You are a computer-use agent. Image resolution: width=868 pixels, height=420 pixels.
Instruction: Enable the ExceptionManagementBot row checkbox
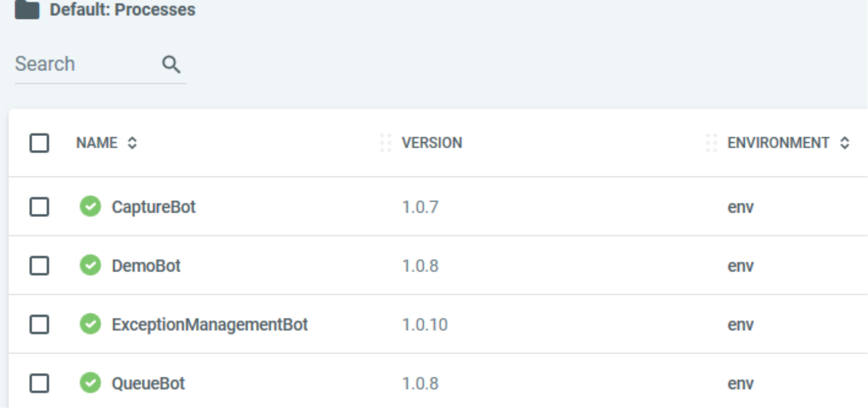pyautogui.click(x=39, y=324)
